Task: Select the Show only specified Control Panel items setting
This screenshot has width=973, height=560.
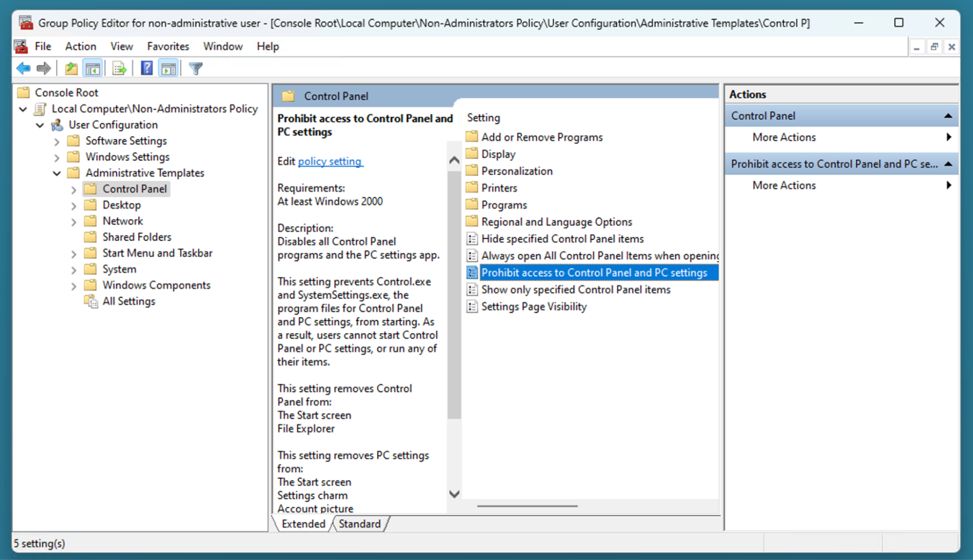Action: 575,289
